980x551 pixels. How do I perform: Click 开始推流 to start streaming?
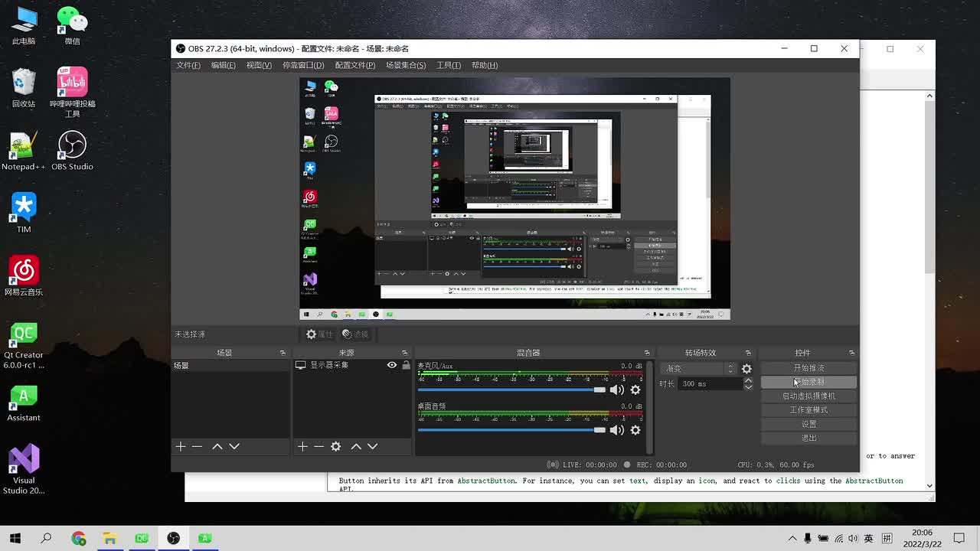[808, 368]
